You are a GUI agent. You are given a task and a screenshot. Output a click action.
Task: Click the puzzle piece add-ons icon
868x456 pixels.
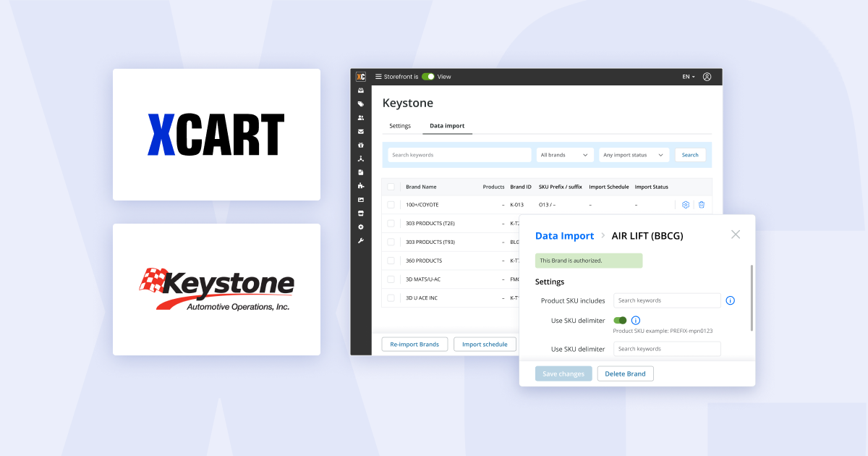pyautogui.click(x=361, y=186)
